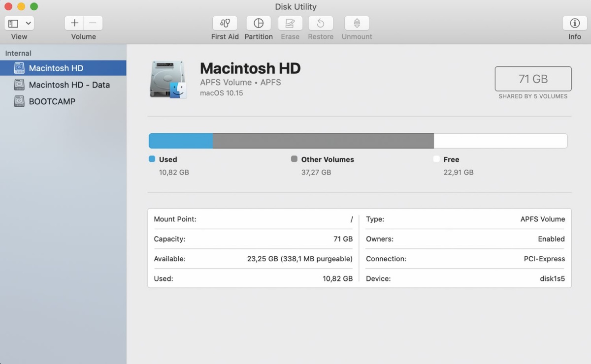
Task: Click the white Free segment of usage bar
Action: pyautogui.click(x=500, y=141)
